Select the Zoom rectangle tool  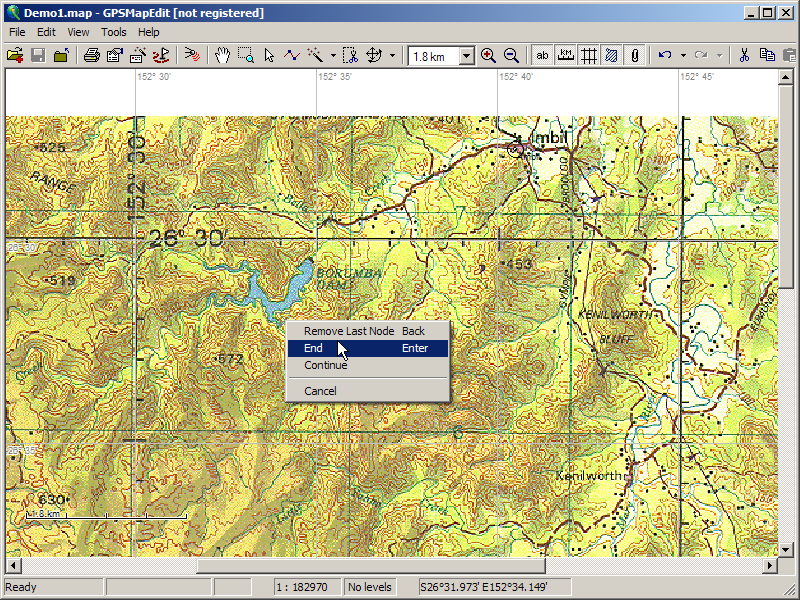[x=245, y=56]
